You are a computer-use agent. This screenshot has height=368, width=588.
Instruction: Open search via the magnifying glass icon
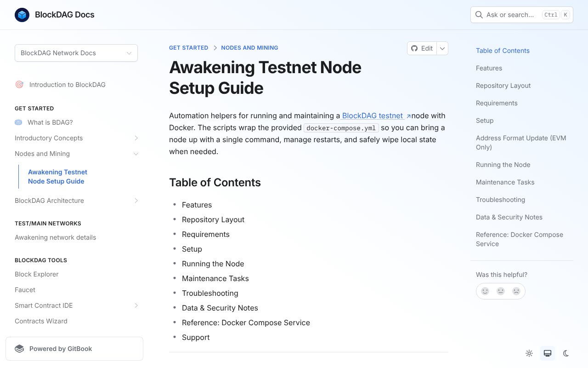479,15
